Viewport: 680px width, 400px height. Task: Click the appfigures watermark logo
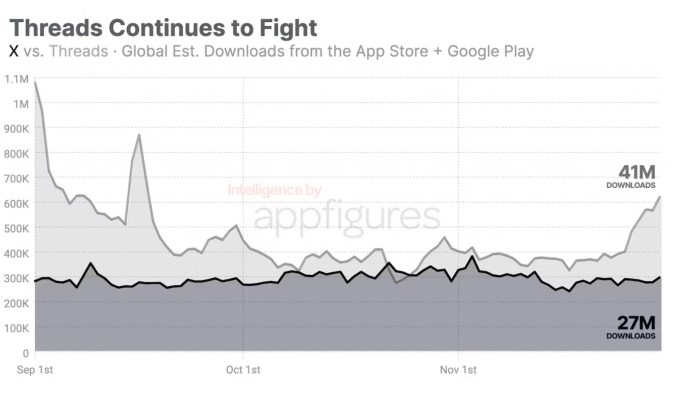(346, 217)
